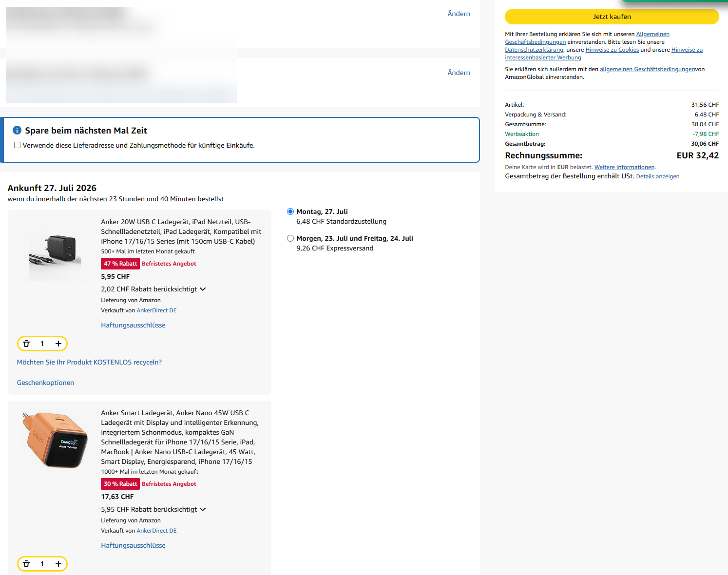This screenshot has width=728, height=575.
Task: Click the -7,98 CHF Werbeaktion amount
Action: pyautogui.click(x=706, y=134)
